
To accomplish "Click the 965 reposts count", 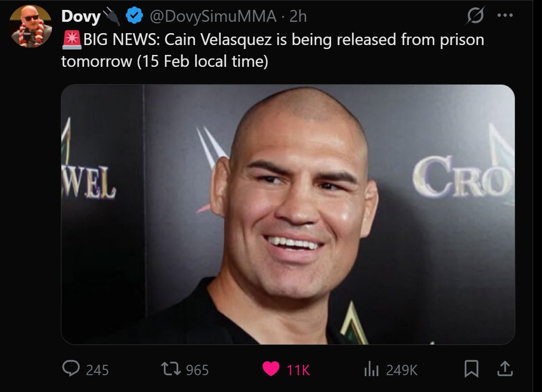I will (x=197, y=370).
